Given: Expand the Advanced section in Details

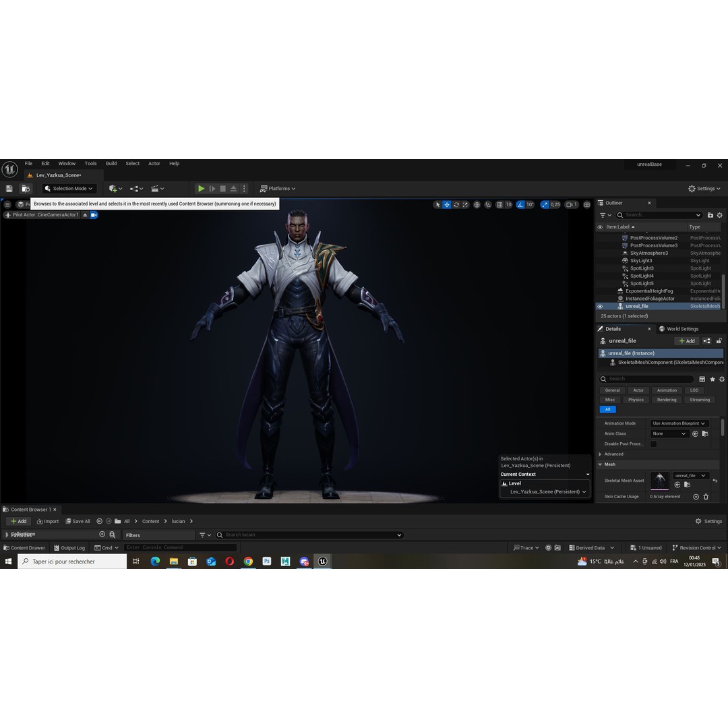Looking at the screenshot, I should coord(600,454).
